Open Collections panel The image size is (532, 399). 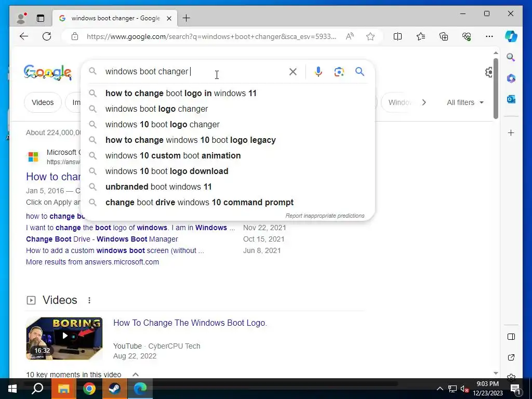(444, 36)
